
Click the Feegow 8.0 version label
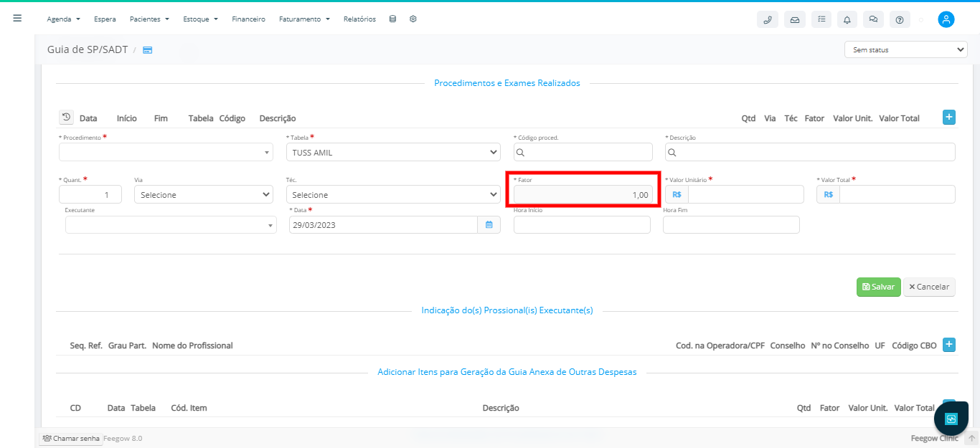[x=123, y=438]
